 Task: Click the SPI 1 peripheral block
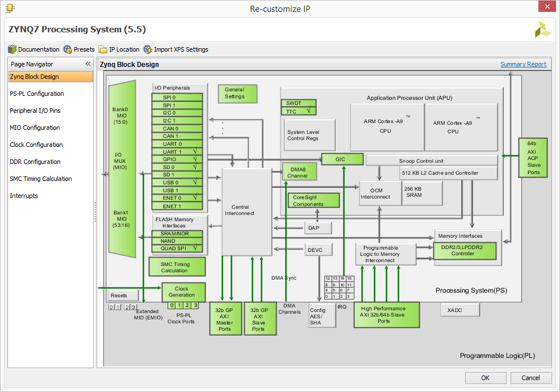pyautogui.click(x=177, y=105)
